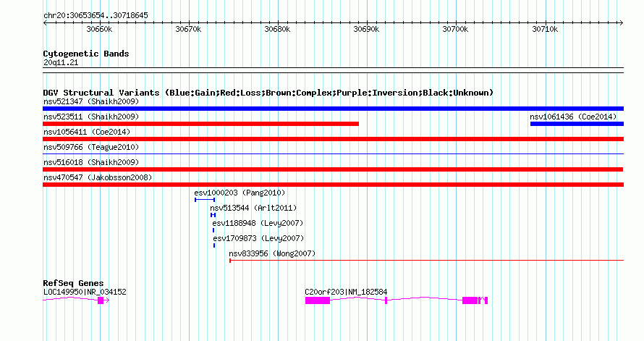The width and height of the screenshot is (644, 341).
Task: Click the 20q11.21 band label
Action: coord(60,62)
